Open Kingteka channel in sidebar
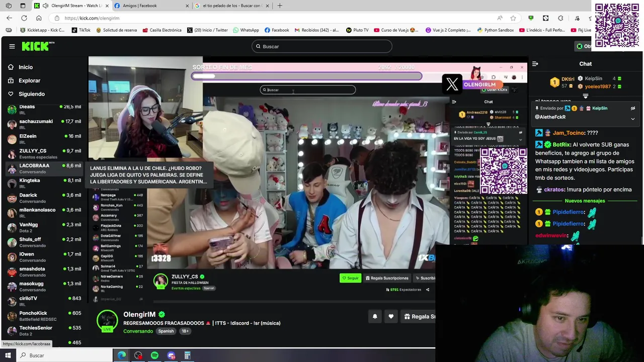Screen dimensions: 644x362 point(44,183)
